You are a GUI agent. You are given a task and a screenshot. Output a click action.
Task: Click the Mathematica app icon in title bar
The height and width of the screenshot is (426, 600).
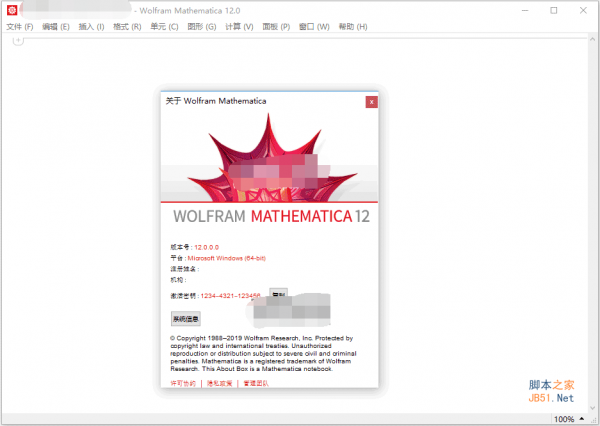(x=12, y=10)
